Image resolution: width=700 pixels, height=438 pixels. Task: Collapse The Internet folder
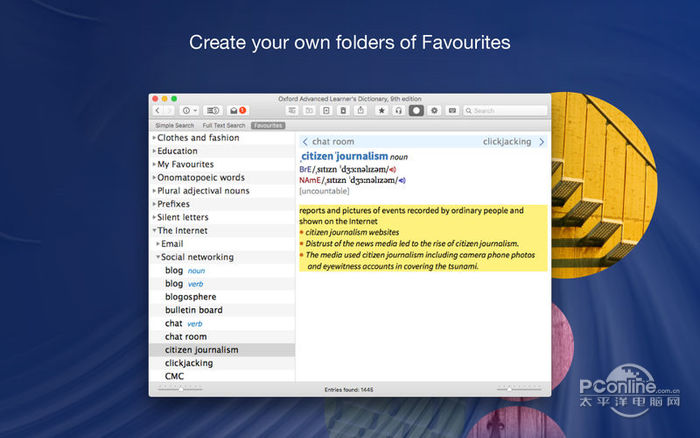point(154,230)
